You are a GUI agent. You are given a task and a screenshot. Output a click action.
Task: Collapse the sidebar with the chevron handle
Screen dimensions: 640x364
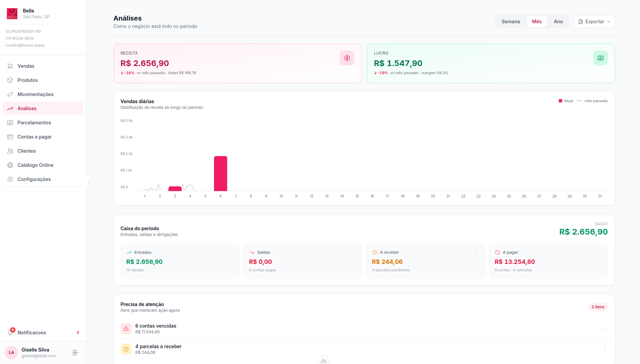88,182
